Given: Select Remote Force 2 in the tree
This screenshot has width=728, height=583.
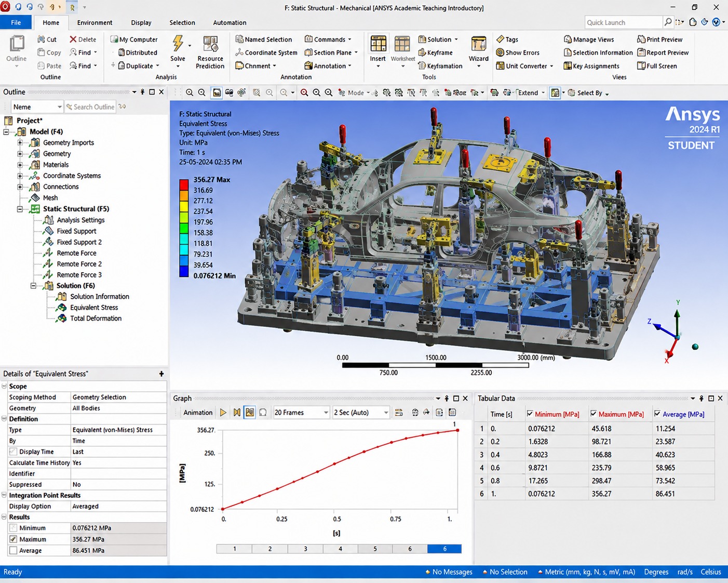Looking at the screenshot, I should (79, 264).
